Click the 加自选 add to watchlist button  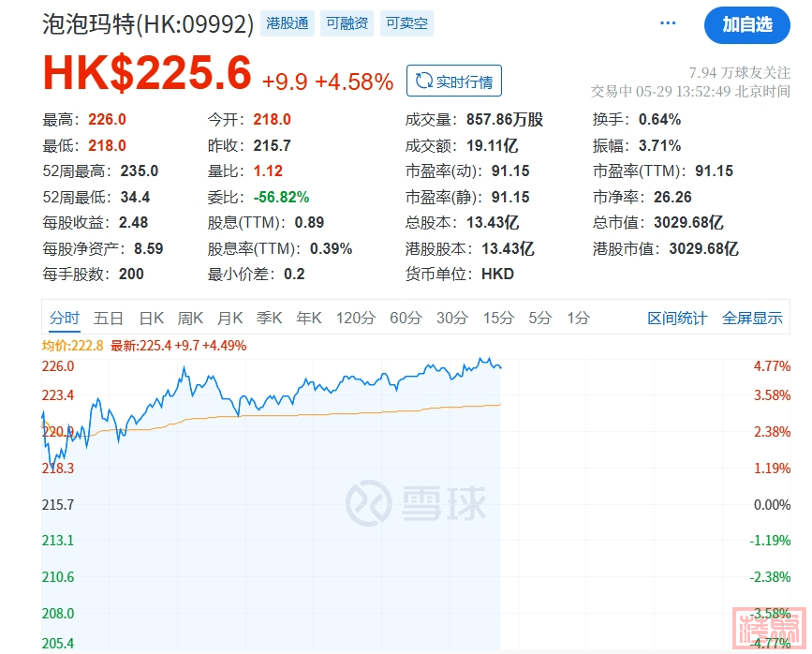746,25
